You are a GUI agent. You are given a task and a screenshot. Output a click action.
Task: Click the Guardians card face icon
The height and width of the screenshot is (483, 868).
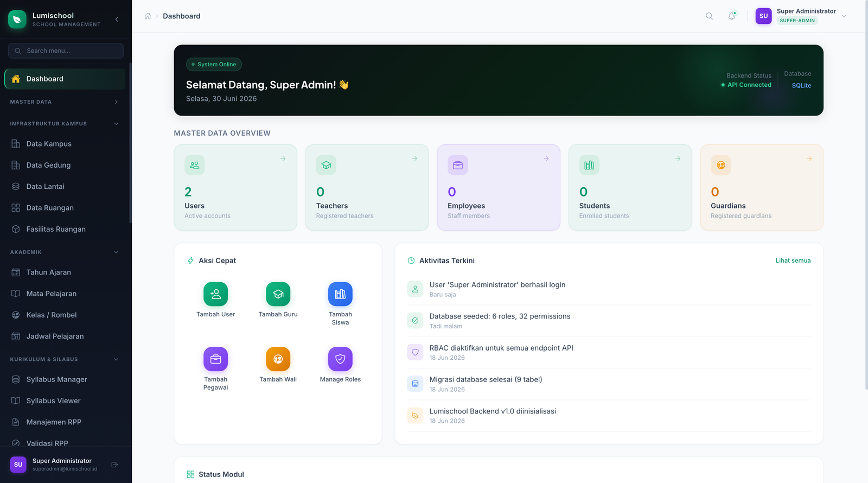721,165
